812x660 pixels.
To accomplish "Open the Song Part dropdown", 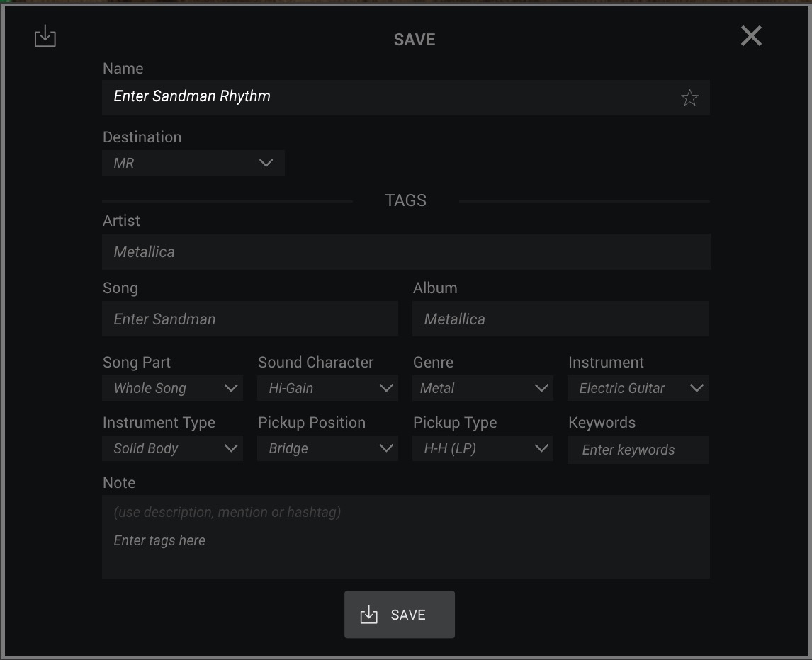I will click(172, 388).
